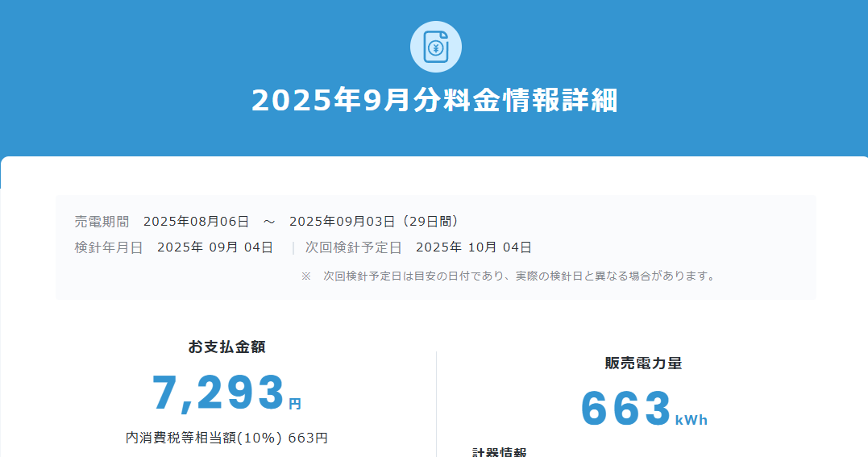The width and height of the screenshot is (868, 457).
Task: Click the ※ note about next reading date
Action: coord(508,276)
